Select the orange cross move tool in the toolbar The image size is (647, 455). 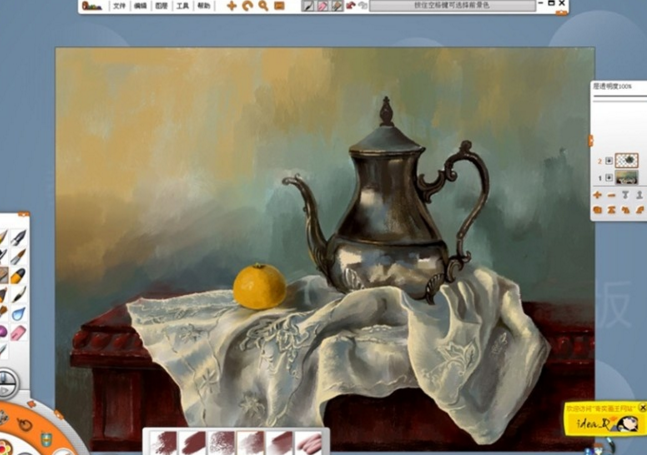coord(231,6)
